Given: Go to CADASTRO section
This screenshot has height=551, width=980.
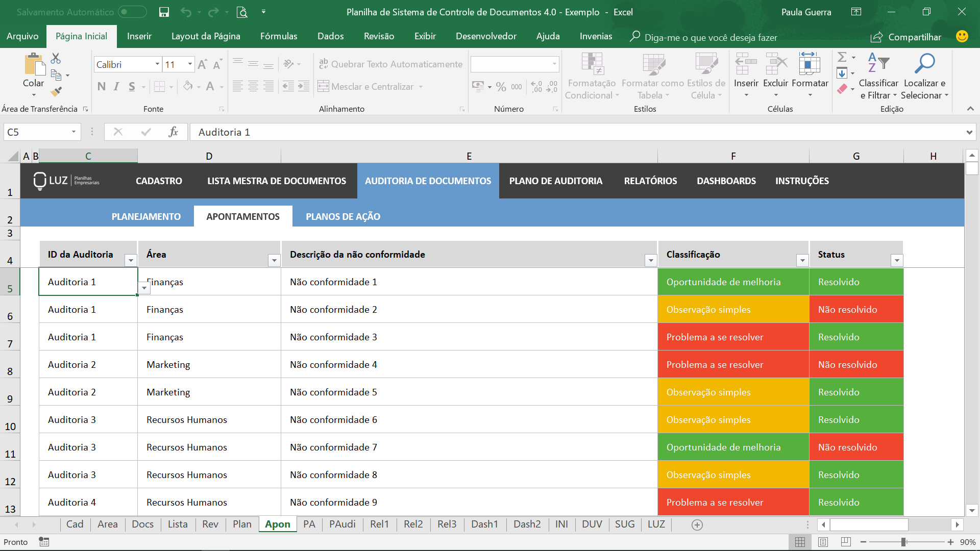Looking at the screenshot, I should click(159, 181).
